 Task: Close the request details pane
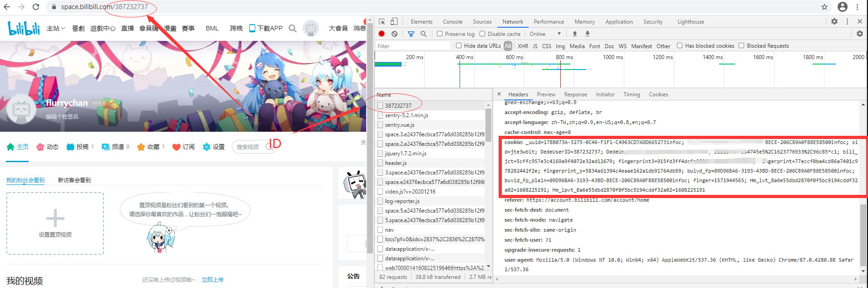point(499,94)
